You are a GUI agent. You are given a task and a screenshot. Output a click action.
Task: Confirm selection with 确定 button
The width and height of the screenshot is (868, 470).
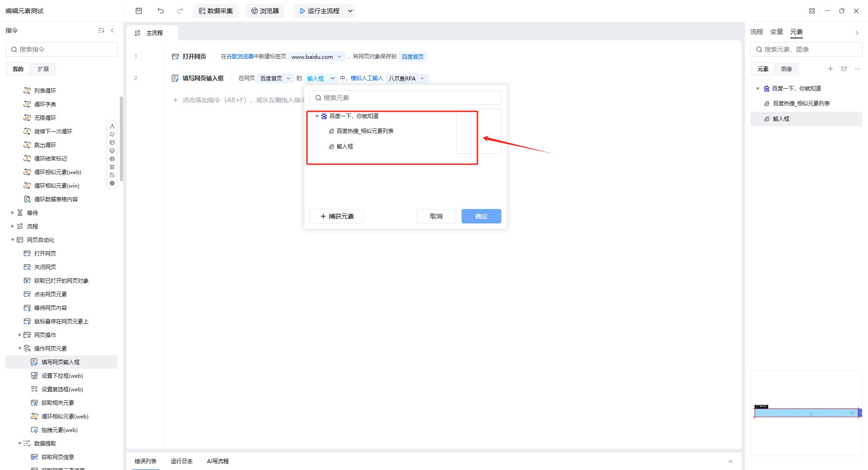[481, 216]
